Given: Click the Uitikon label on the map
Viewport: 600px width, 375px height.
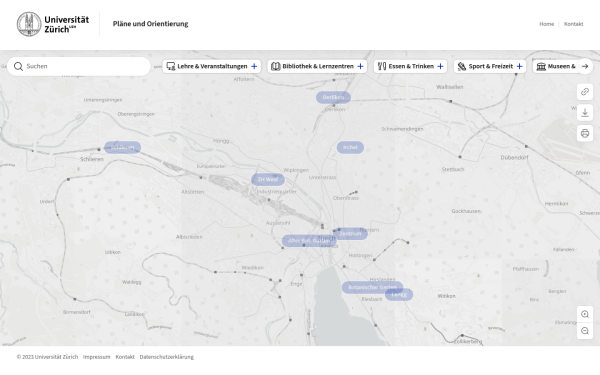Looking at the screenshot, I should (113, 253).
